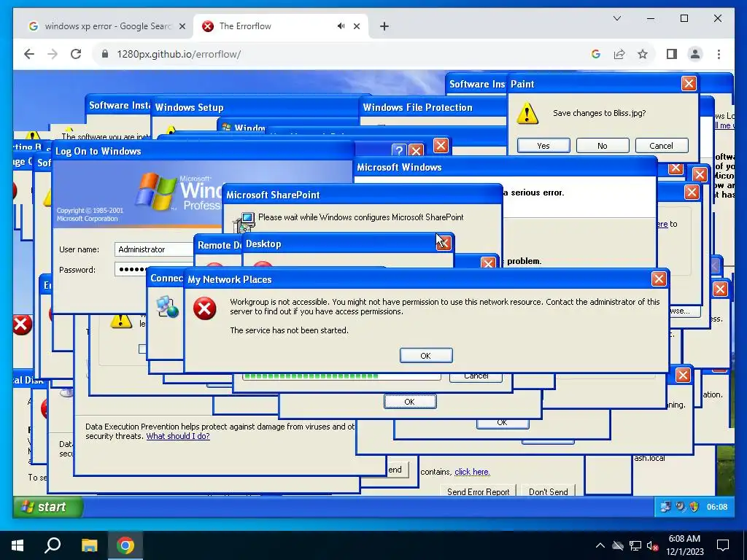
Task: Click the Windows Setup title bar
Action: (255, 108)
